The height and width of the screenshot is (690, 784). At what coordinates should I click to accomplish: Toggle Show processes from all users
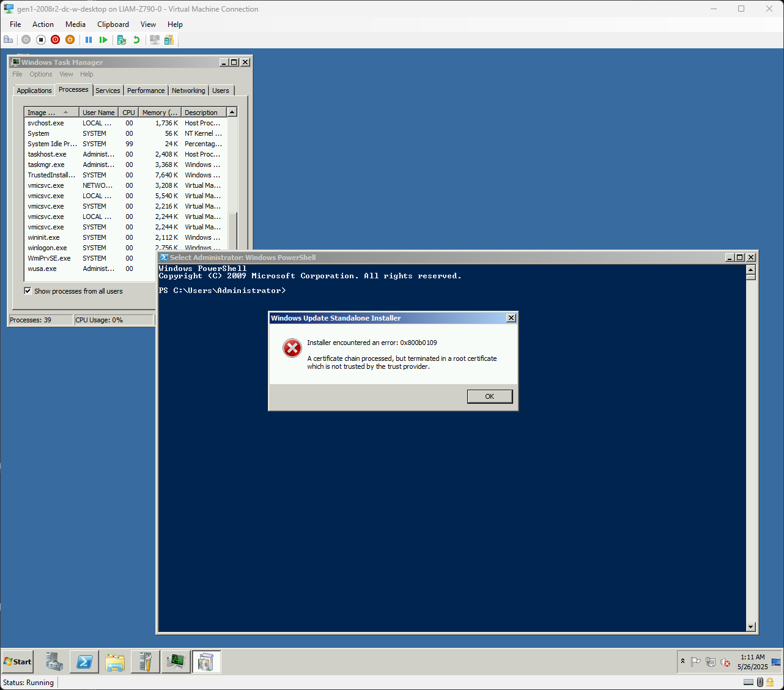28,291
